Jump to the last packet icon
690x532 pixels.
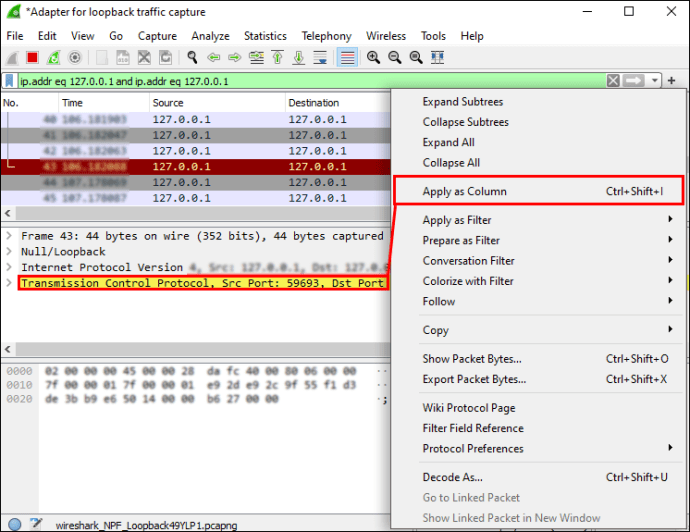click(x=299, y=58)
